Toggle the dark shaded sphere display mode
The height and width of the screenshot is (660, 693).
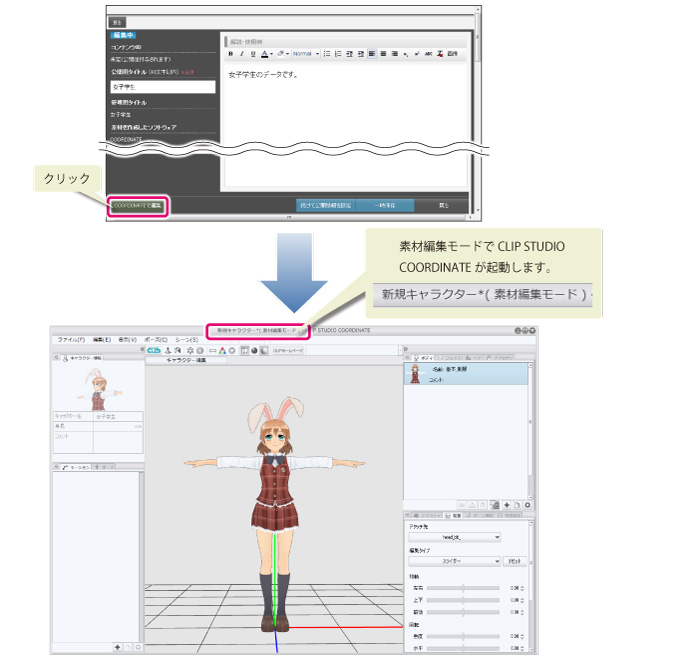point(254,351)
